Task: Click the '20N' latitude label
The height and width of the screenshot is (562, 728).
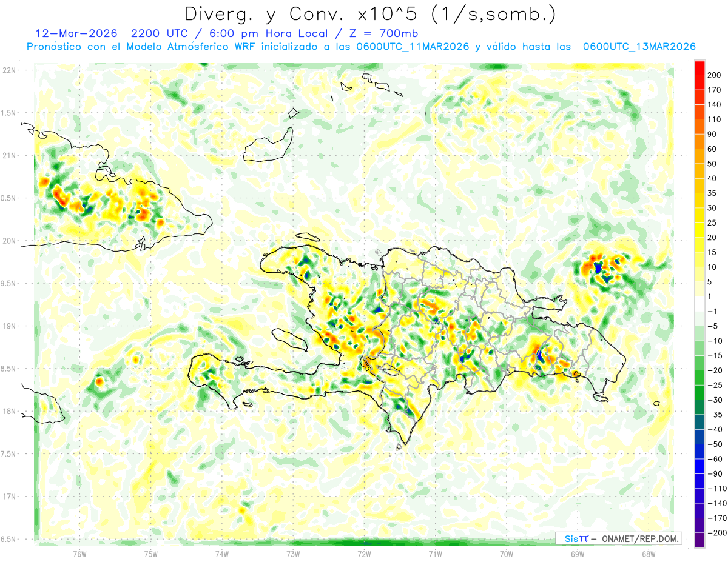Action: 9,241
